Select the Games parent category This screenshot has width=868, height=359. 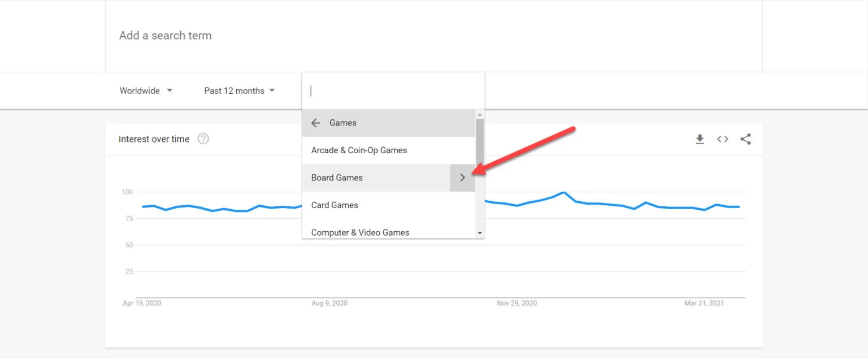point(342,123)
